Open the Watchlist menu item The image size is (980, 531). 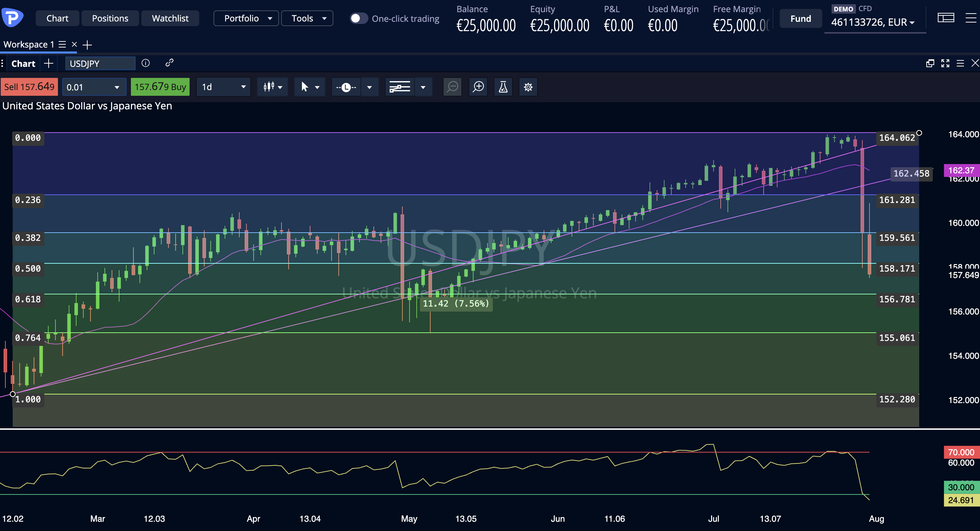pos(170,18)
